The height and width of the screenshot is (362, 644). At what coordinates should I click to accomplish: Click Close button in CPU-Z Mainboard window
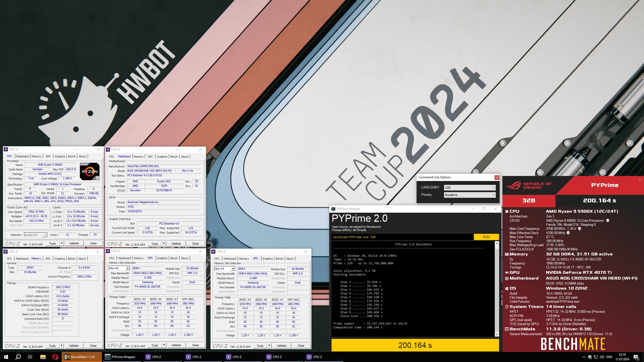(195, 244)
